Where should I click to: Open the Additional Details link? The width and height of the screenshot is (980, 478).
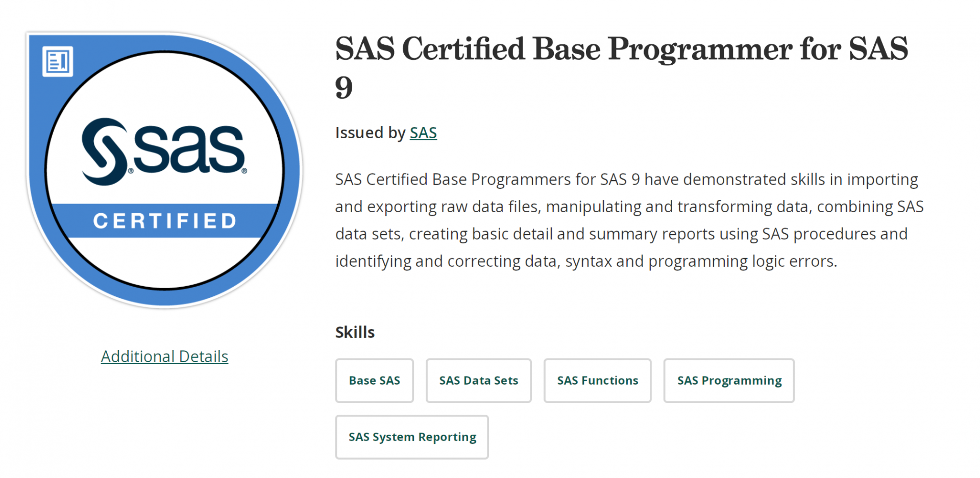164,356
